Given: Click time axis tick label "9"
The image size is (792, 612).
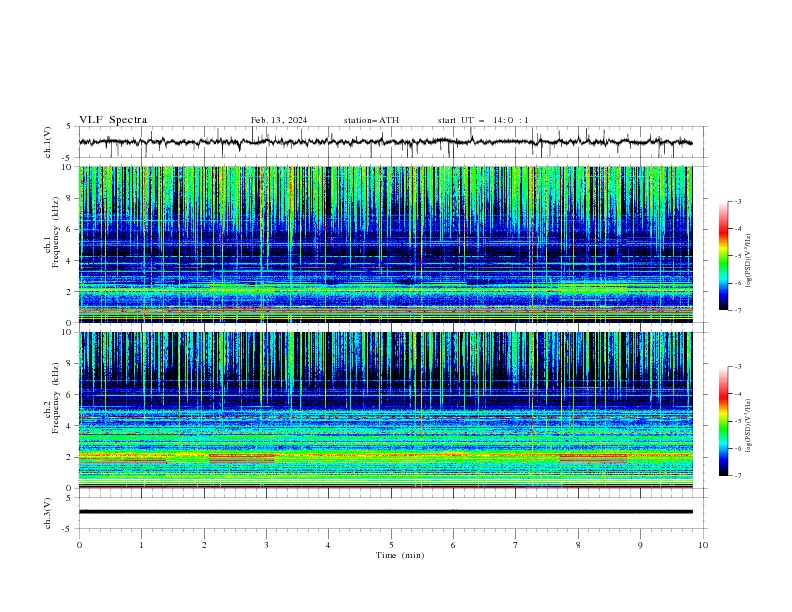Looking at the screenshot, I should (640, 545).
